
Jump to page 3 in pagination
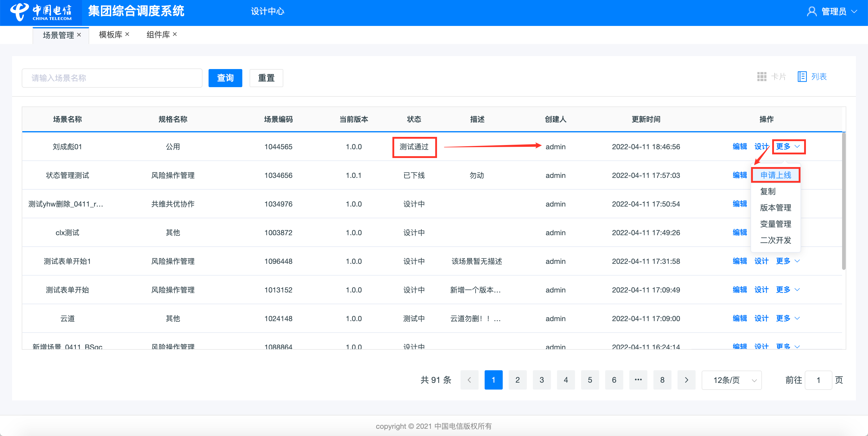(x=542, y=380)
